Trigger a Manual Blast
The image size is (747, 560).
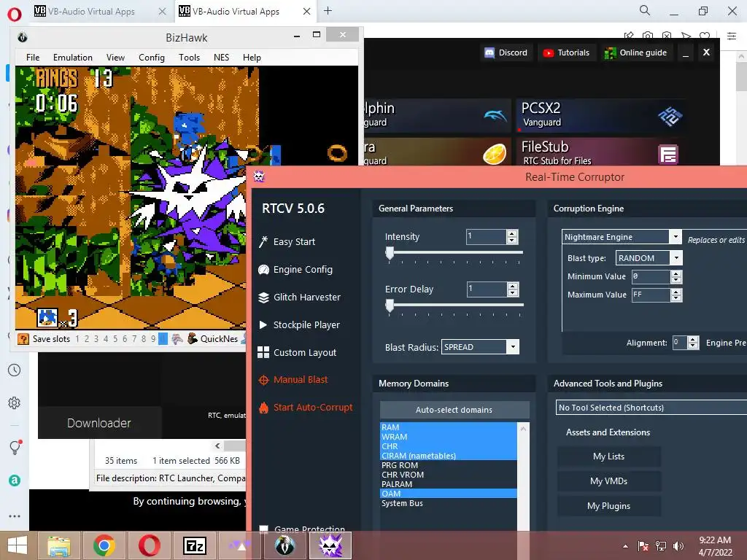293,379
